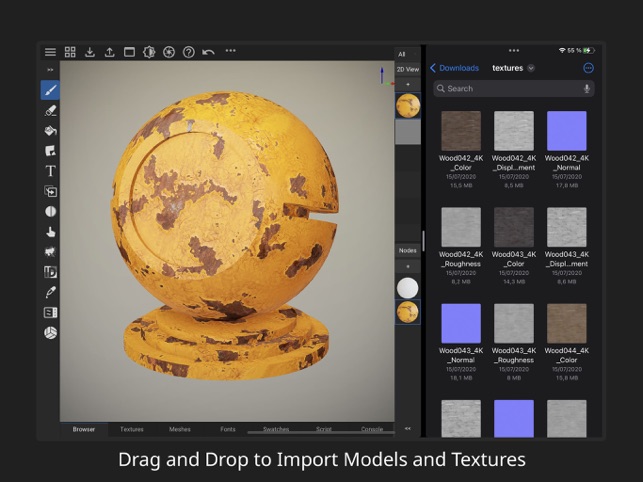The width and height of the screenshot is (643, 482).
Task: Select the white sphere node thumbnail
Action: (x=408, y=288)
